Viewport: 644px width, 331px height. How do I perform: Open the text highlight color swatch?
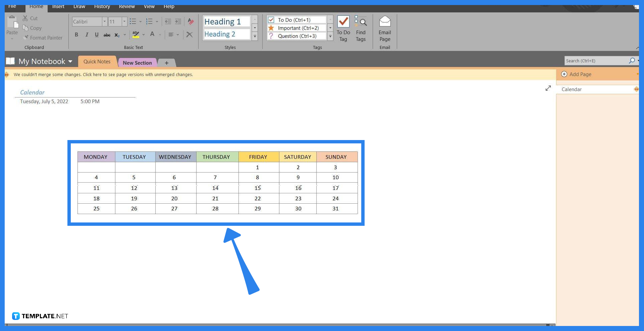136,35
